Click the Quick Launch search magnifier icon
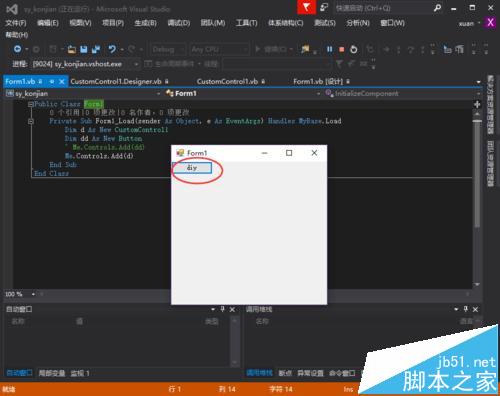 point(437,8)
